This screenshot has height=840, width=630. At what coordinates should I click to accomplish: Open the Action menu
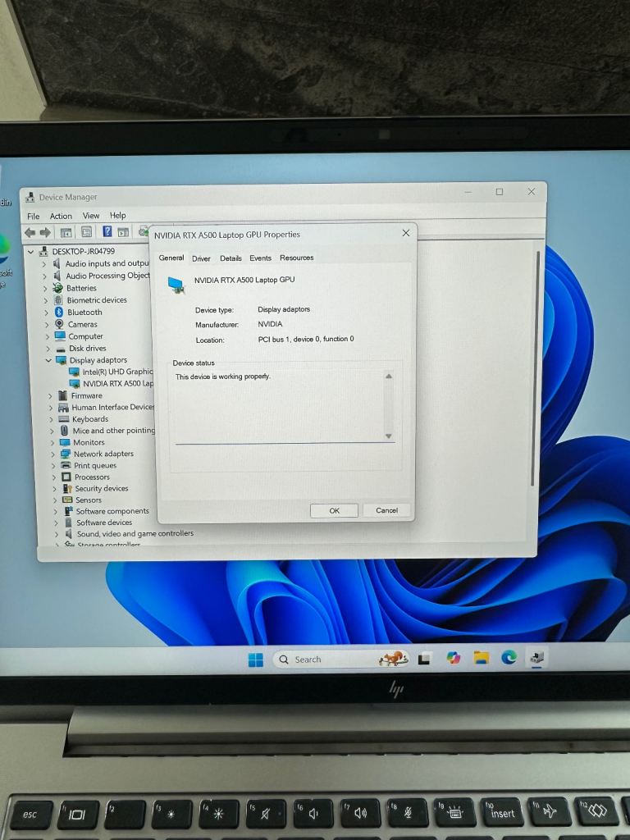(x=61, y=216)
